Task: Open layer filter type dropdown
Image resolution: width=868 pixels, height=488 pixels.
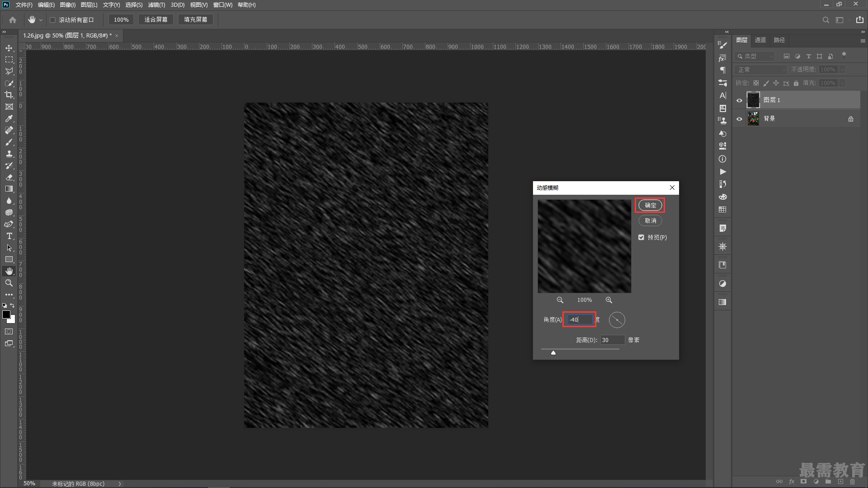Action: [755, 56]
